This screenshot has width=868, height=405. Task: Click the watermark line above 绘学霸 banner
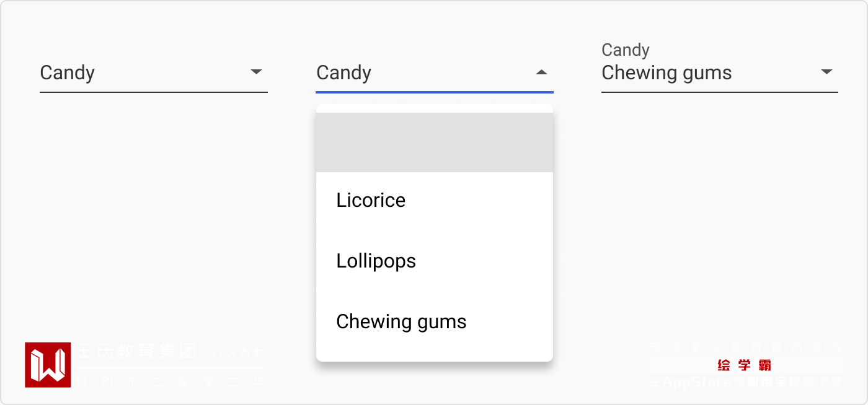pos(746,347)
